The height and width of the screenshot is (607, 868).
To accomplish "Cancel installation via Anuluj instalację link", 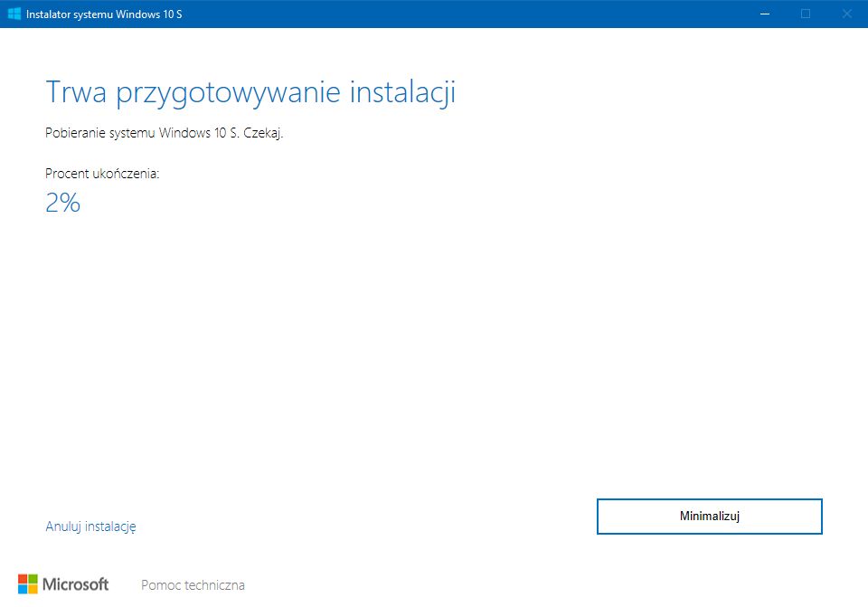I will tap(90, 526).
